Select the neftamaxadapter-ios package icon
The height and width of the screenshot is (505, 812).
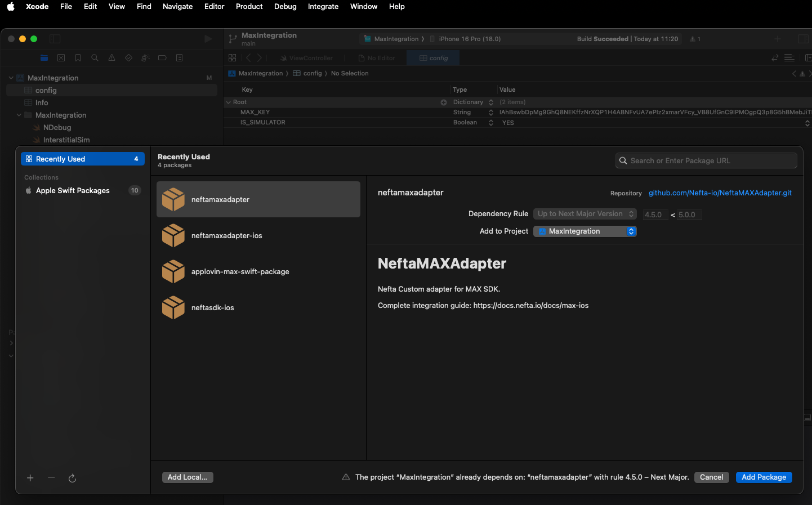coord(173,235)
